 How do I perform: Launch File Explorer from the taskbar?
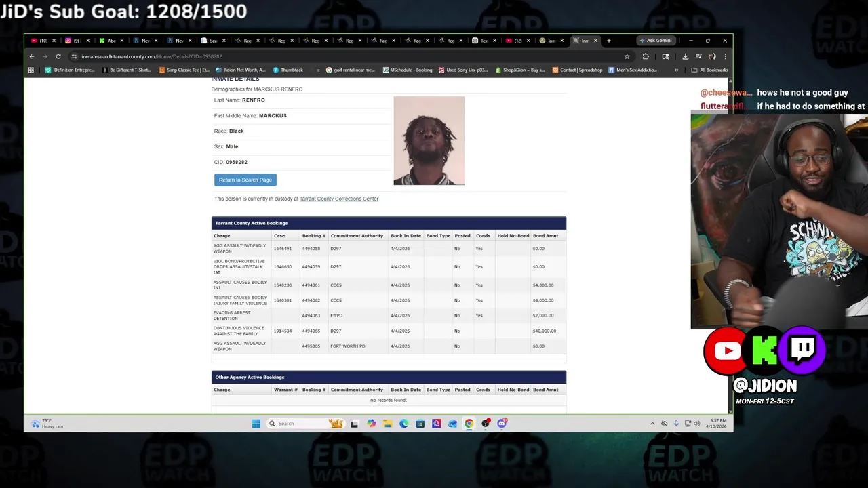pos(387,424)
